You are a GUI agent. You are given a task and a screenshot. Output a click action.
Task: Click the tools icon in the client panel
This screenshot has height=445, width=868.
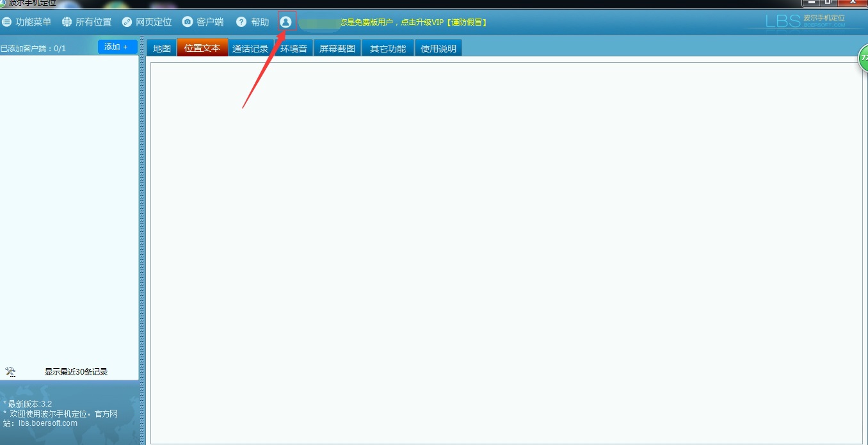[x=10, y=372]
